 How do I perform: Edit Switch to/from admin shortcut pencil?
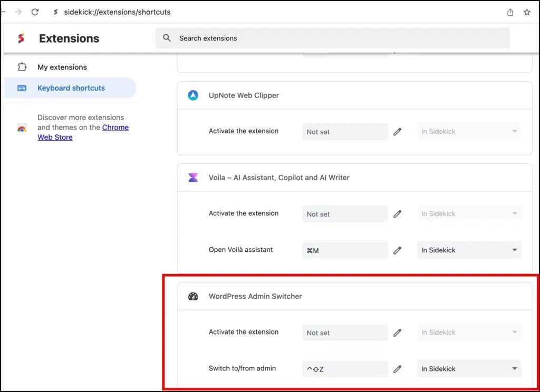pyautogui.click(x=398, y=369)
